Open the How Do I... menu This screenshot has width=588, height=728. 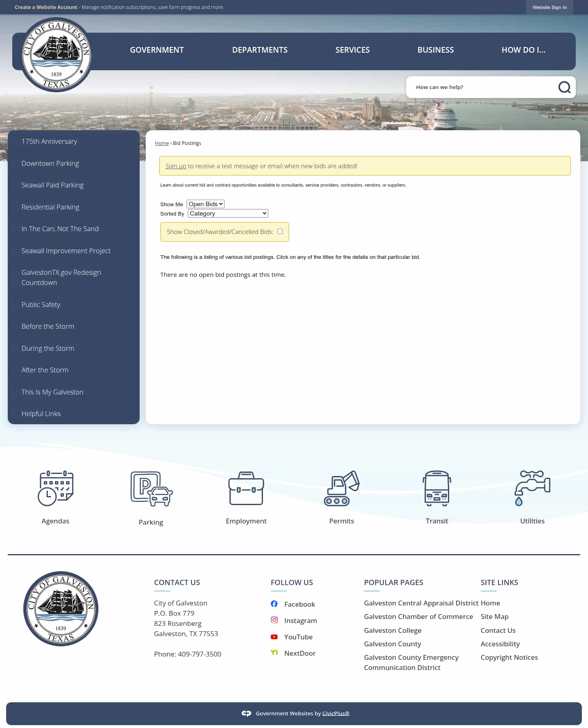[x=523, y=50]
